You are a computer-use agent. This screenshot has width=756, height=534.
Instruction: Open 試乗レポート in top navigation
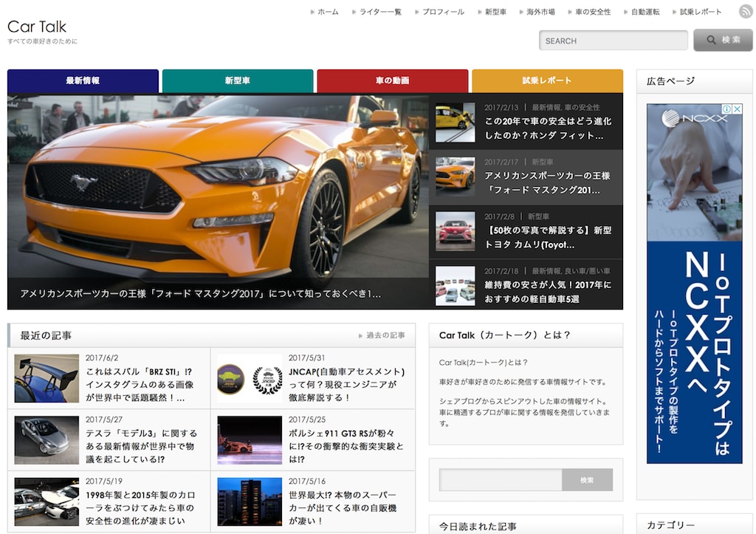(x=700, y=12)
